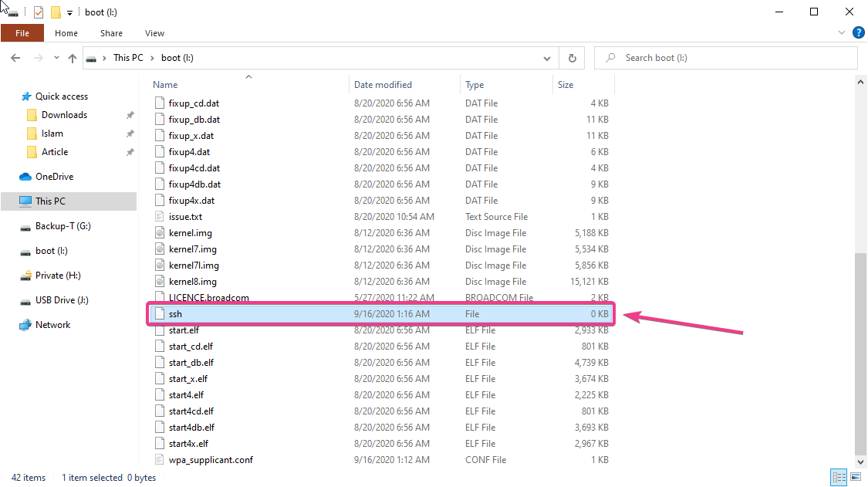868x487 pixels.
Task: Switch to the View tab
Action: tap(154, 33)
